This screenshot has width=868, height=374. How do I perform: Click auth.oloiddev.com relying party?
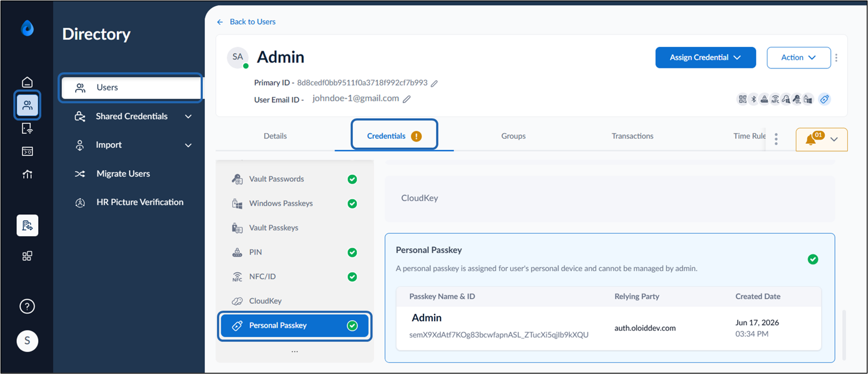click(645, 328)
